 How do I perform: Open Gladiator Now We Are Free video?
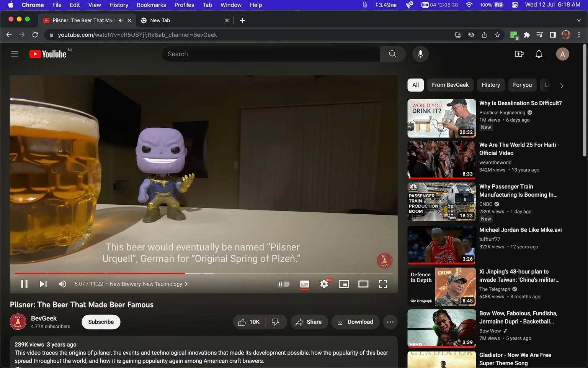click(x=515, y=359)
